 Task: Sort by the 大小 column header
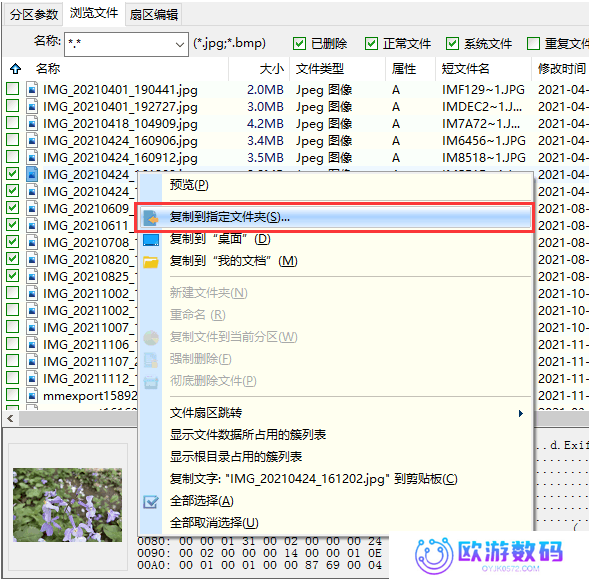coord(272,69)
